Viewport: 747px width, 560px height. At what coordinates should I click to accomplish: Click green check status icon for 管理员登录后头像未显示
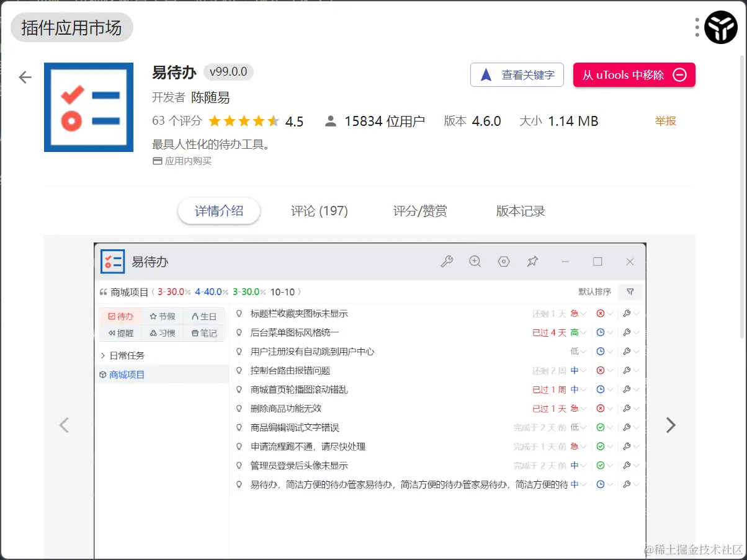[x=601, y=466]
